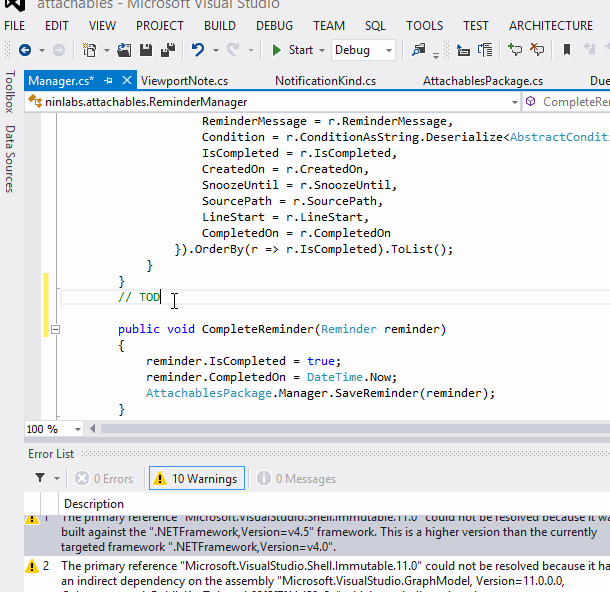Open the Navigate Backward history dropdown
Screen dimensions: 610x592
(42, 51)
